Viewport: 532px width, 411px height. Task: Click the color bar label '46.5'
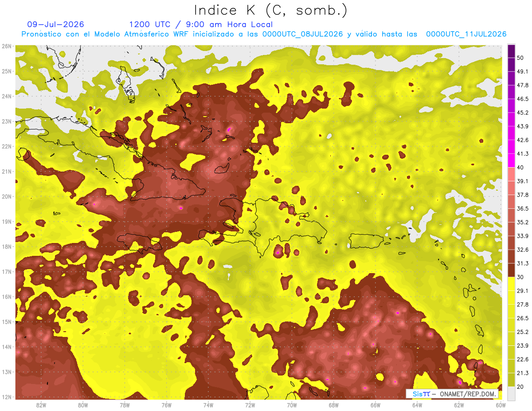click(522, 99)
